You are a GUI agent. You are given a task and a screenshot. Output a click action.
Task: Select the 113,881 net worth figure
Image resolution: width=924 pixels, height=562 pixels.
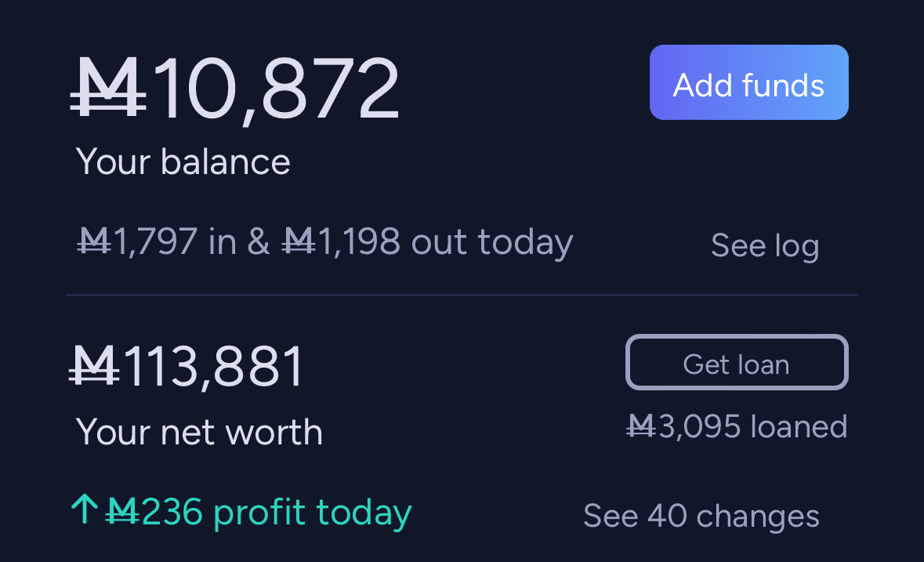pos(213,368)
